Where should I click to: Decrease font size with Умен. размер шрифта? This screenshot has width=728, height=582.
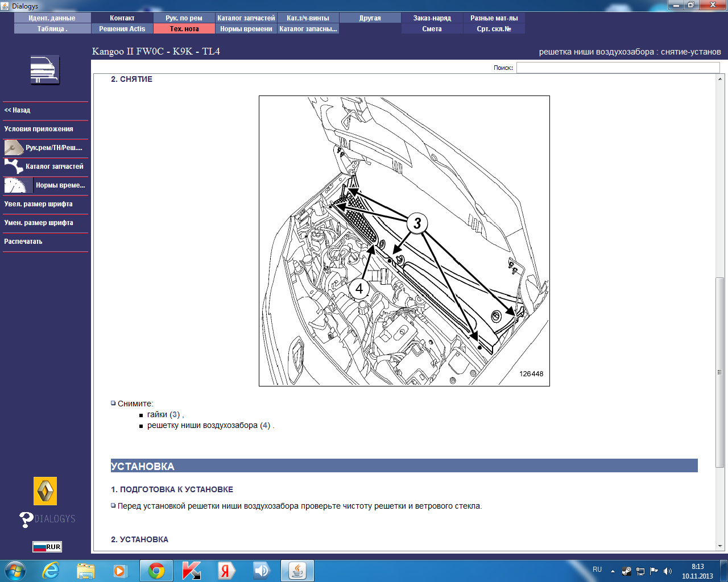[x=45, y=223]
